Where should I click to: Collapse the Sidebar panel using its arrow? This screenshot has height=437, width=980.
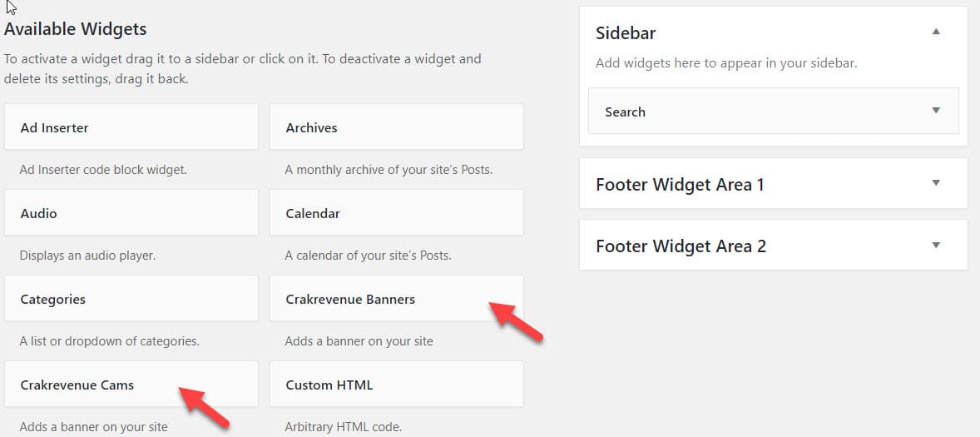[936, 32]
